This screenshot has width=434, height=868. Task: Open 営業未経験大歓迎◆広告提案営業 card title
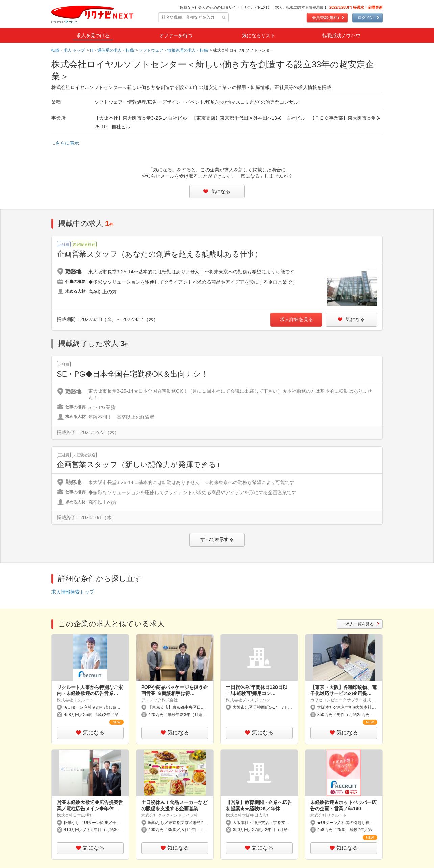click(90, 805)
